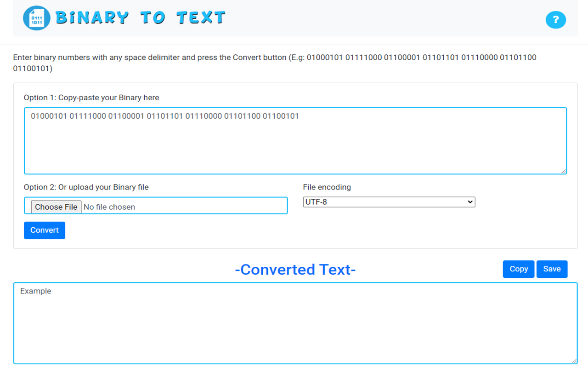Click the 'Option 2: Or upload your Binary file' label
The height and width of the screenshot is (368, 588).
point(86,187)
